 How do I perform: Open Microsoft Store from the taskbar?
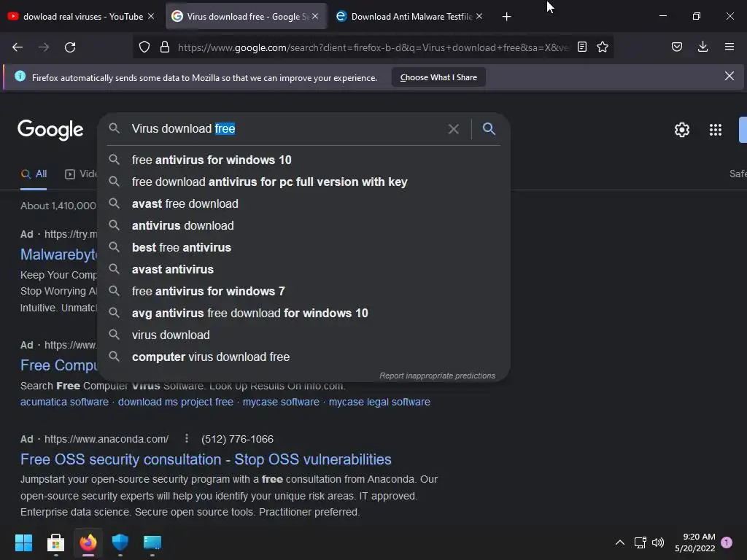tap(55, 542)
